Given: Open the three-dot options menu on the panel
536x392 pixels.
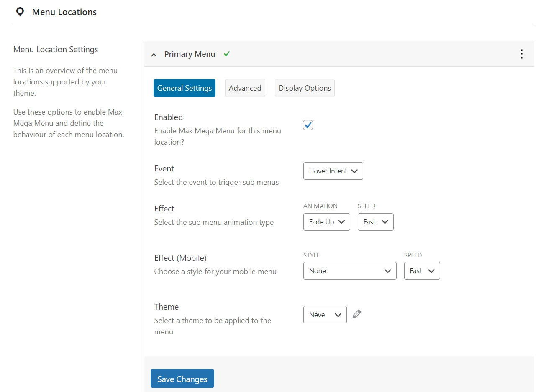Looking at the screenshot, I should pos(521,54).
